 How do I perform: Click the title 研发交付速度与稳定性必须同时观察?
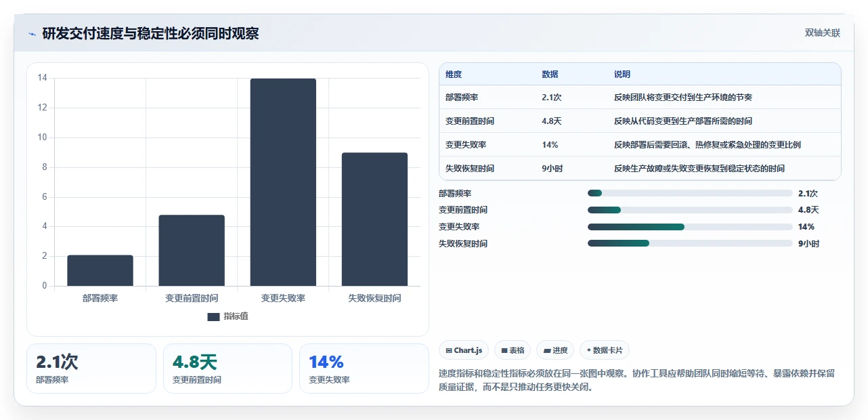150,33
